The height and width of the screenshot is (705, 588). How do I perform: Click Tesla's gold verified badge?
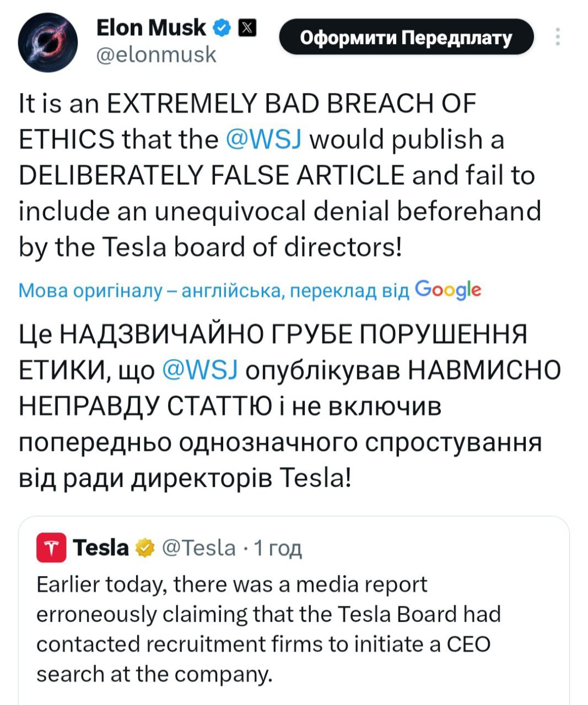click(x=145, y=548)
